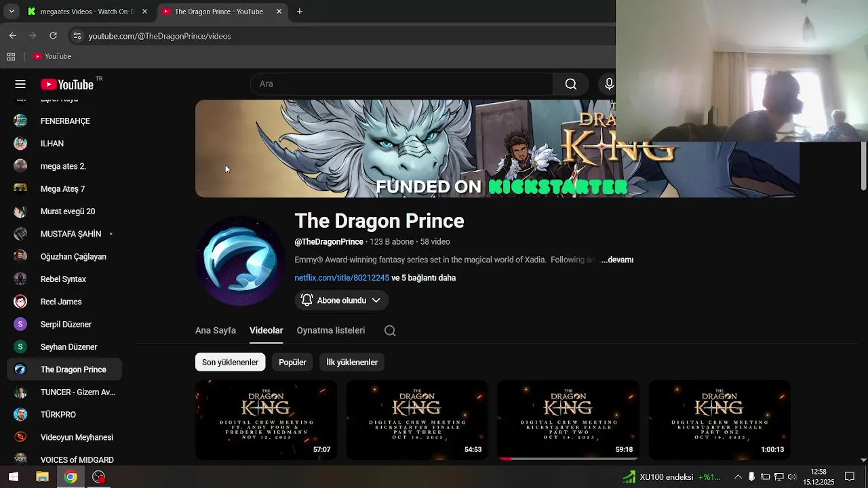Expand channel description with ...devamı
Screen dimensions: 868x488
(x=617, y=260)
